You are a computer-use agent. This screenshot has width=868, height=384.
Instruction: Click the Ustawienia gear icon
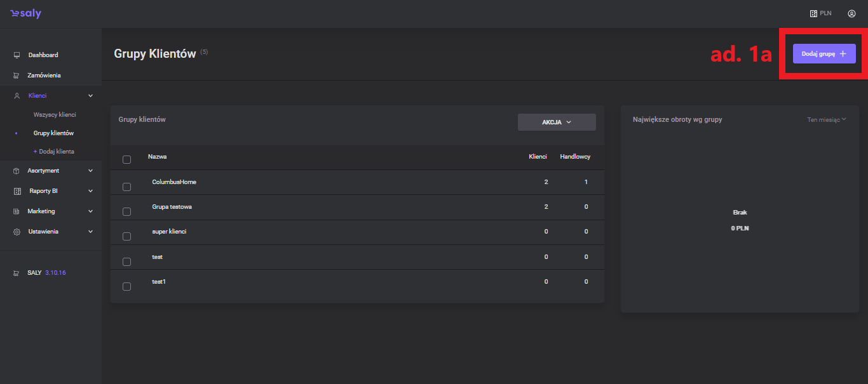17,232
